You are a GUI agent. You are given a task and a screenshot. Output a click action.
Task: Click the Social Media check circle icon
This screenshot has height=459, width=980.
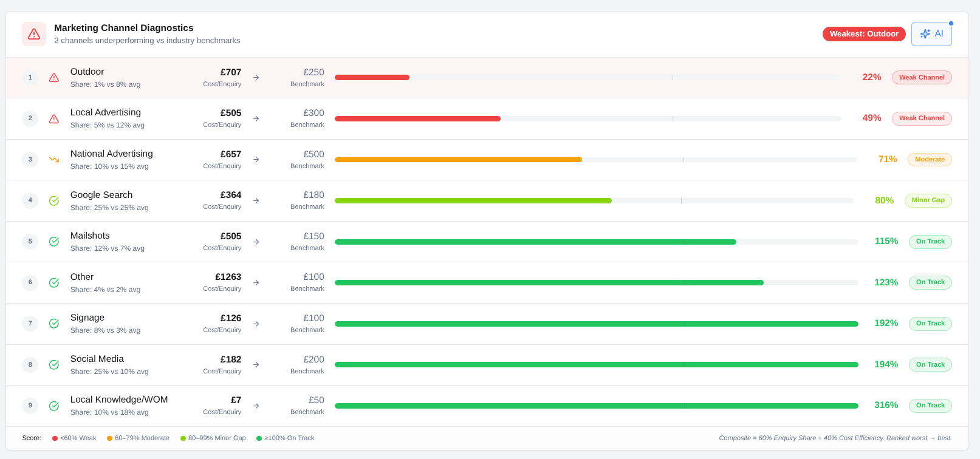tap(54, 365)
